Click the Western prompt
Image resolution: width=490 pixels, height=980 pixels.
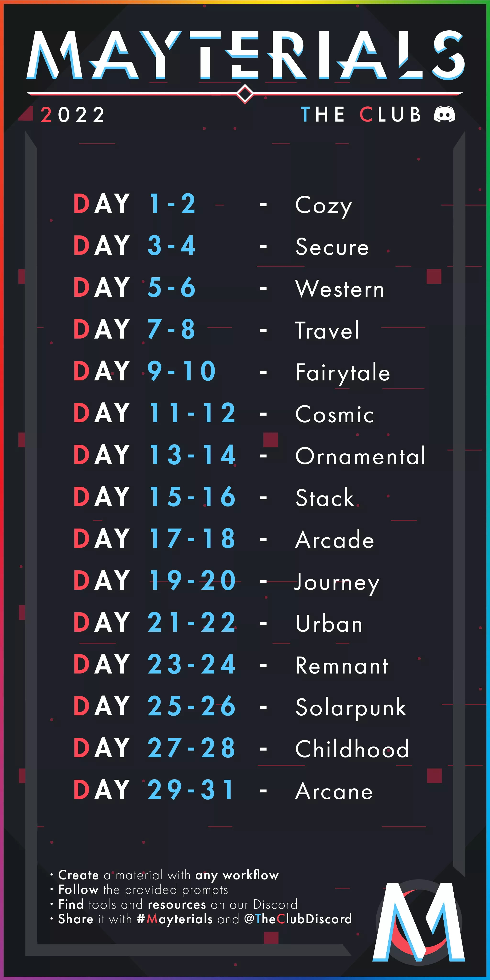click(340, 289)
